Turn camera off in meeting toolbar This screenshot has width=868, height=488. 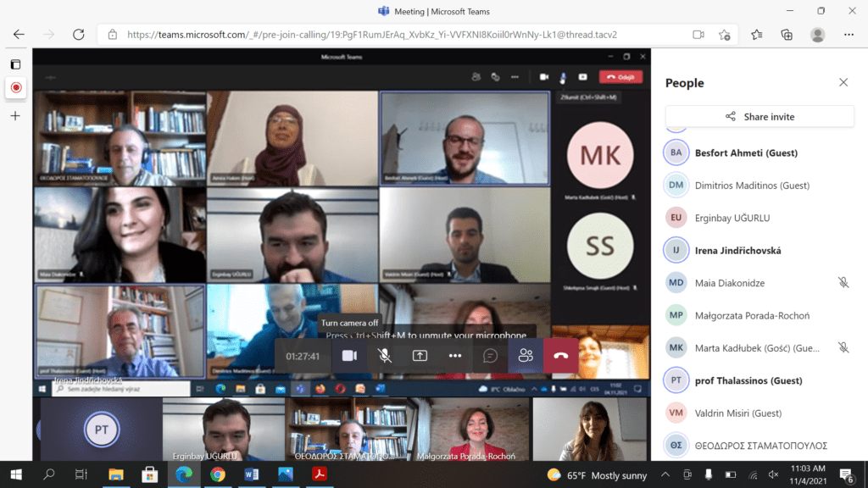(349, 356)
